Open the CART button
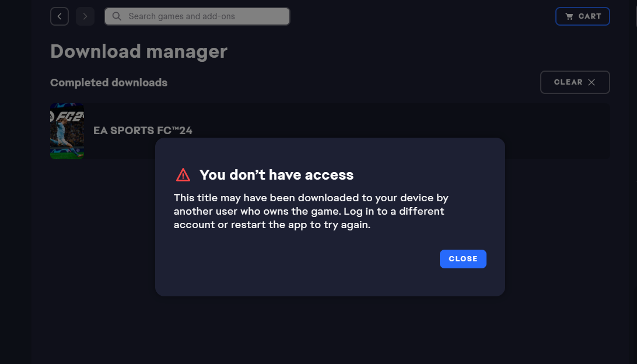The width and height of the screenshot is (637, 364). (583, 16)
